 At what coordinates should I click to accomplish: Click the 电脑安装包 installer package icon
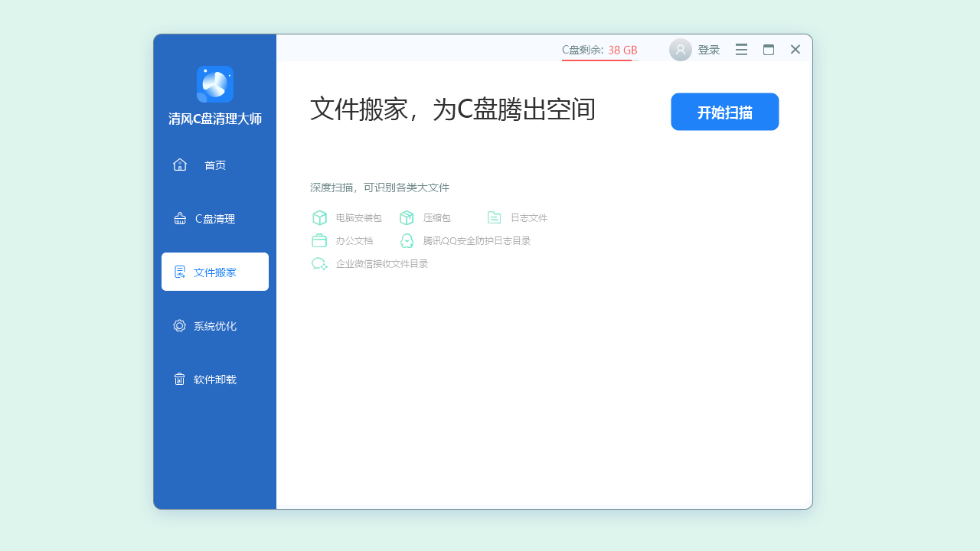(x=319, y=217)
